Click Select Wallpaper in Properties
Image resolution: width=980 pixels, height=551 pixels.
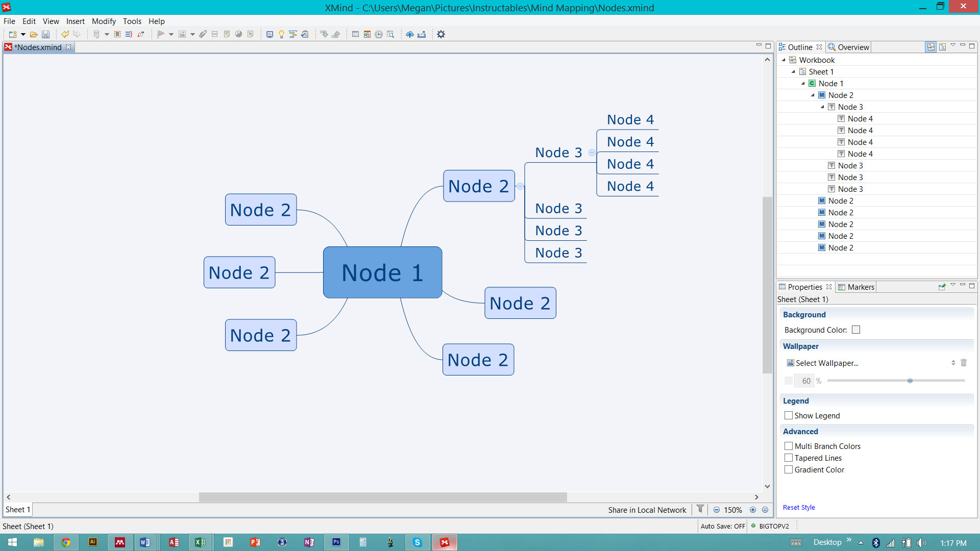click(826, 363)
